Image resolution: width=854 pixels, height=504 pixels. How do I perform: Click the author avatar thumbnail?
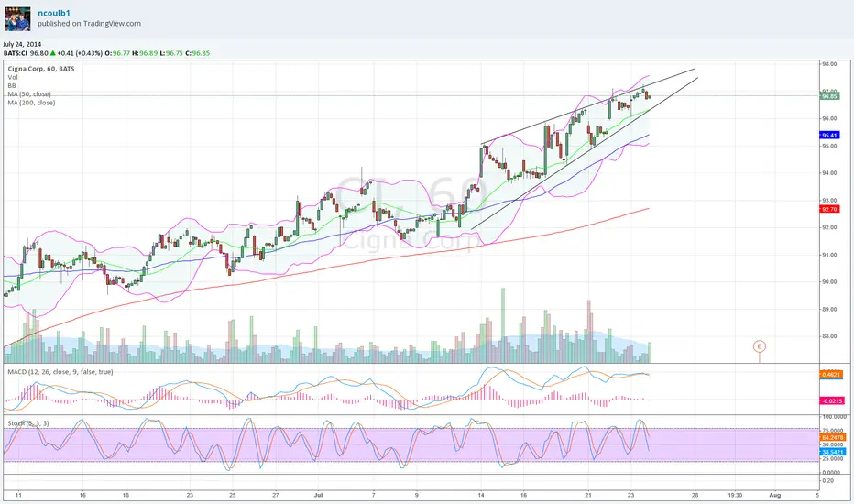[x=18, y=18]
